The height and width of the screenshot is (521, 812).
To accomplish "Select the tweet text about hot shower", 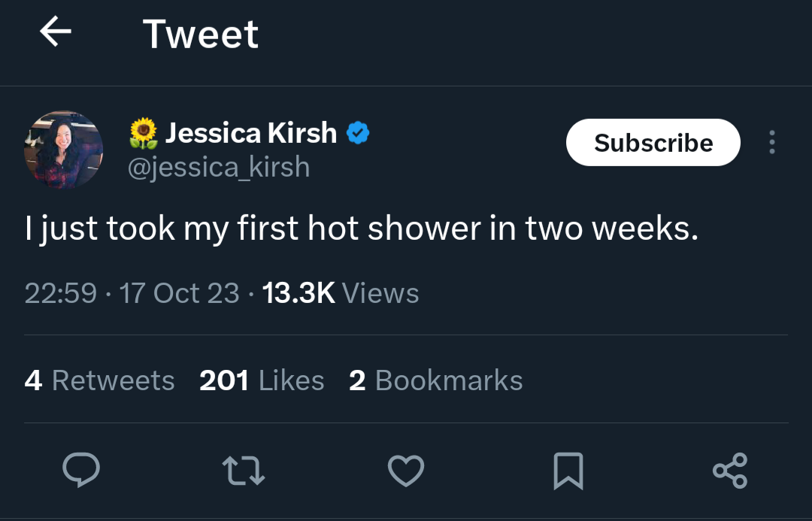I will click(362, 229).
